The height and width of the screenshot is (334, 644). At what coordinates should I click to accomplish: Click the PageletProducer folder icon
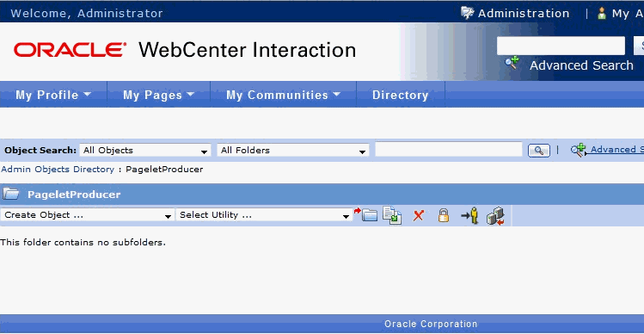click(x=11, y=194)
